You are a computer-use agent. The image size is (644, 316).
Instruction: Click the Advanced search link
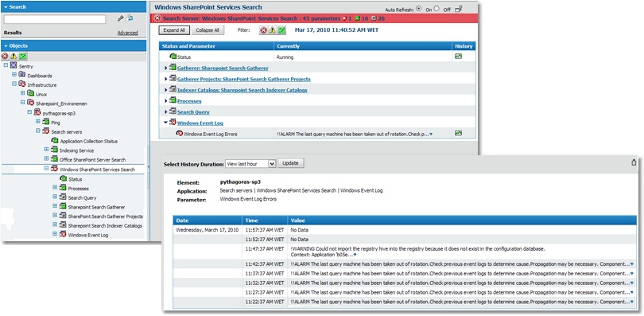[x=128, y=33]
